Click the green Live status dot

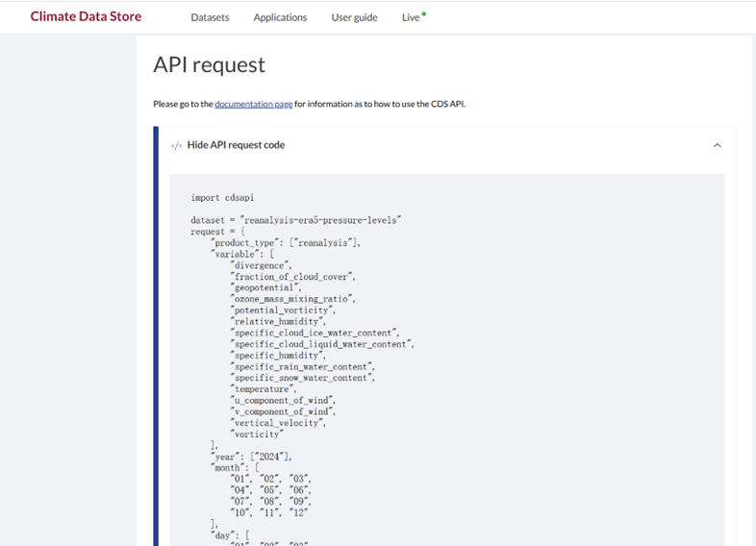tap(424, 14)
